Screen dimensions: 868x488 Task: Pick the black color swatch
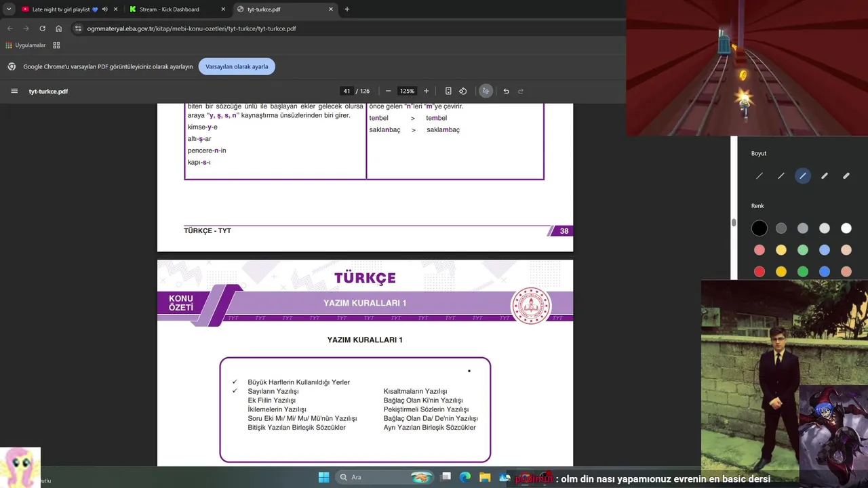[759, 228]
